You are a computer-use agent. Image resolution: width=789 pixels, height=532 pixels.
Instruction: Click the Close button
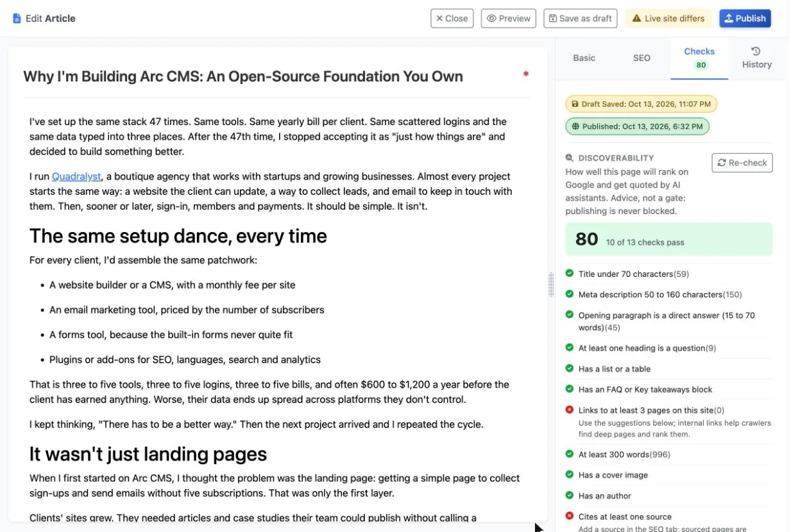(452, 19)
